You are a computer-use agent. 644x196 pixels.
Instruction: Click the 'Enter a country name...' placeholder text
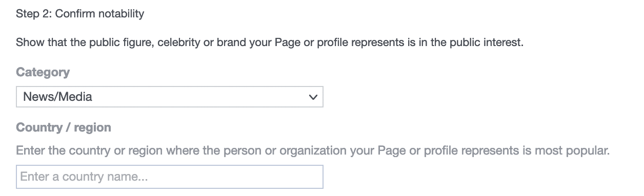84,177
